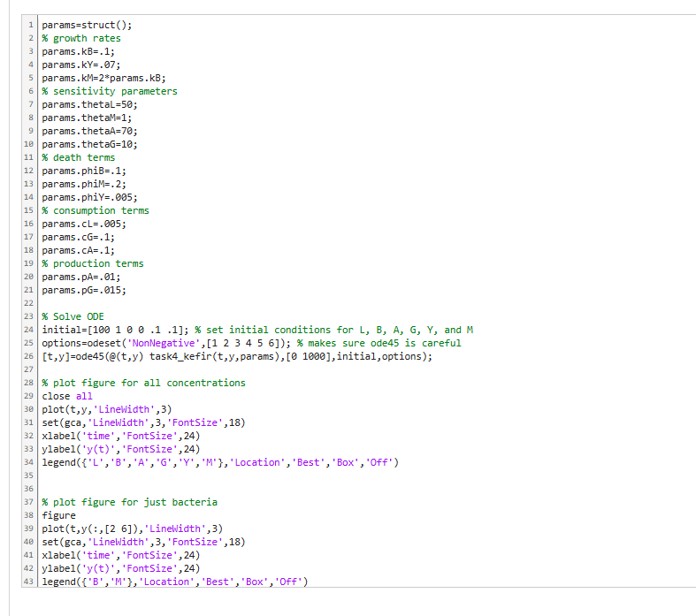Click the ode45 task4_kefir call line
Image resolution: width=696 pixels, height=616 pixels.
tap(238, 356)
